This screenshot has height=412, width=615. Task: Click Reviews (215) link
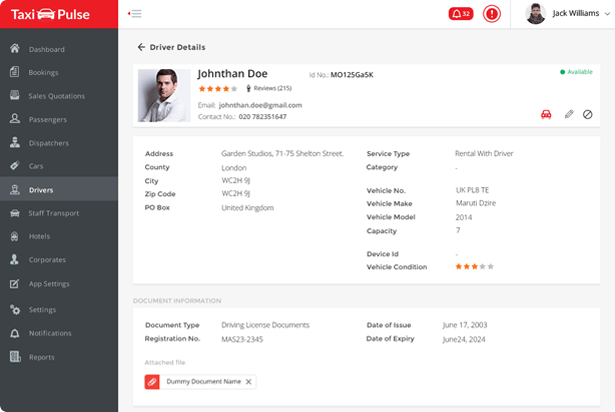click(x=272, y=88)
